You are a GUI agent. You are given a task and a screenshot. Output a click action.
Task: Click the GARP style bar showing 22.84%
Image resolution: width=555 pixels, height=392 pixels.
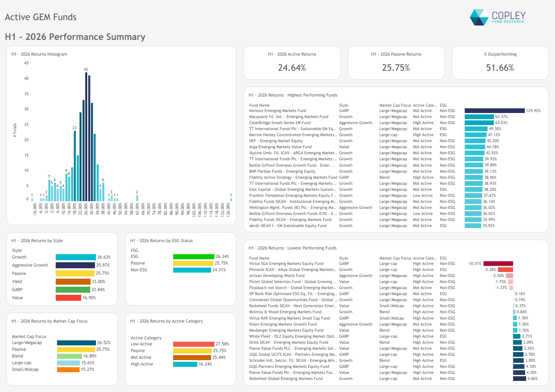point(73,290)
